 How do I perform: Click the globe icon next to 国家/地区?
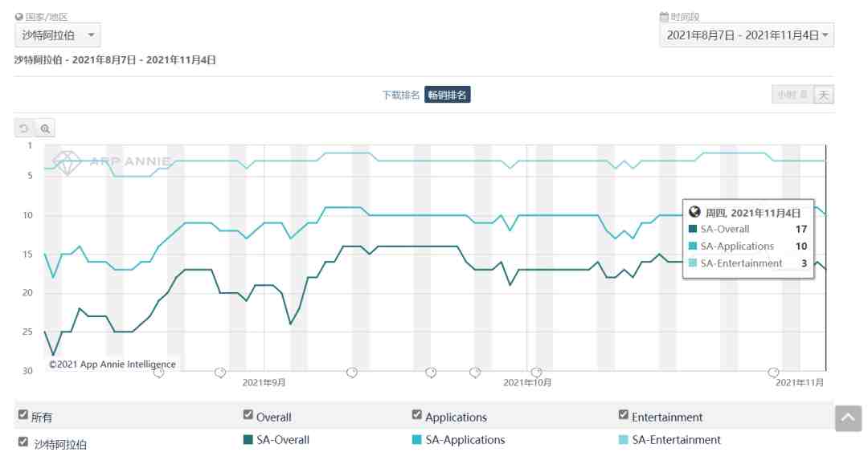click(18, 17)
